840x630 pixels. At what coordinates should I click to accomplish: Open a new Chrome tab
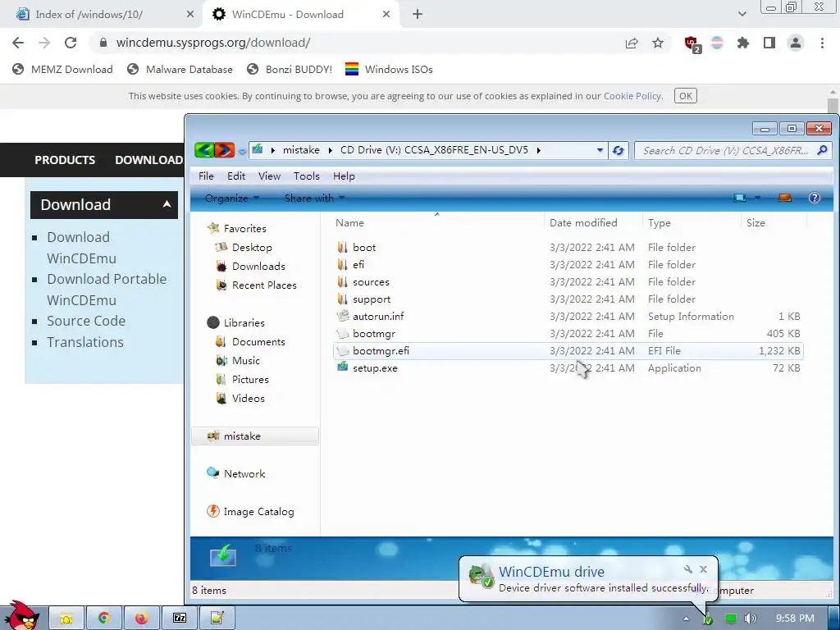point(418,15)
